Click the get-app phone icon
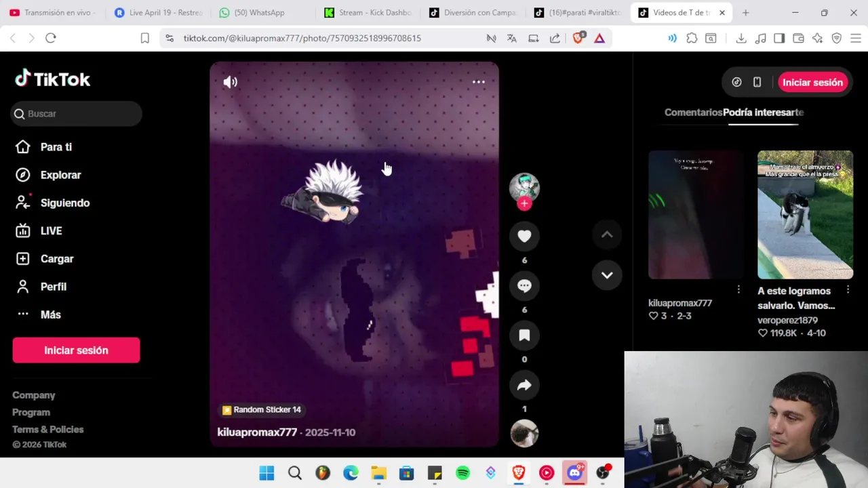The image size is (868, 488). coord(757,83)
